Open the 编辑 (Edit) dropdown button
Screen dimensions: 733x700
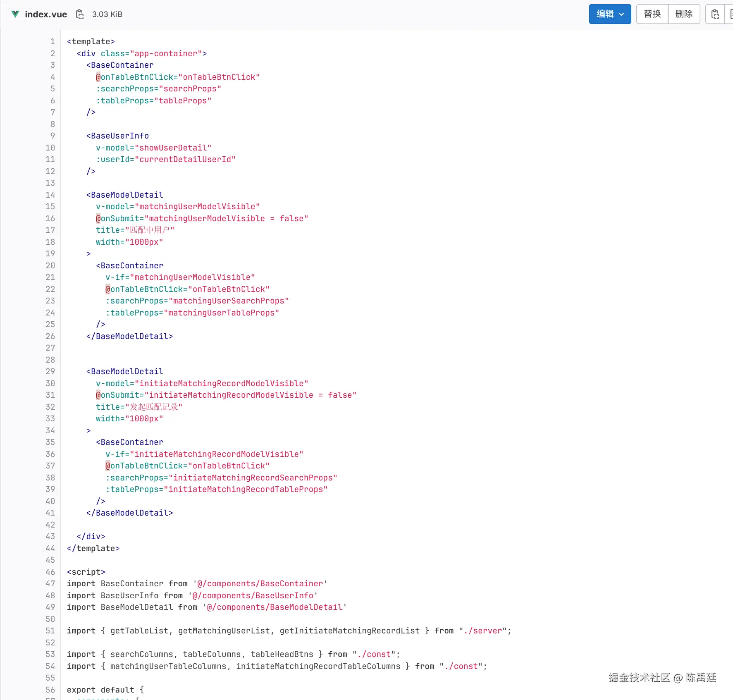tap(610, 14)
